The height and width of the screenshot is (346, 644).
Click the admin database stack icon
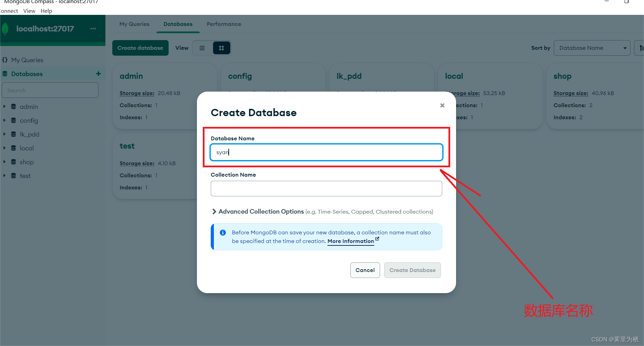pyautogui.click(x=13, y=106)
